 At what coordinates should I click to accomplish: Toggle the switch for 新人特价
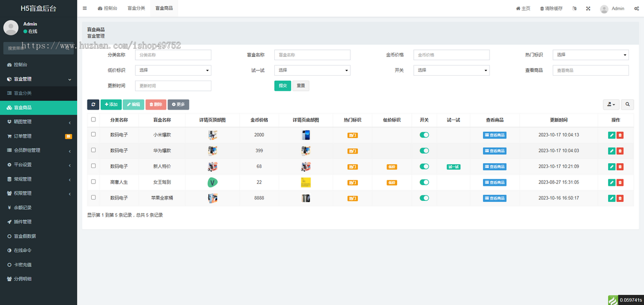tap(425, 166)
